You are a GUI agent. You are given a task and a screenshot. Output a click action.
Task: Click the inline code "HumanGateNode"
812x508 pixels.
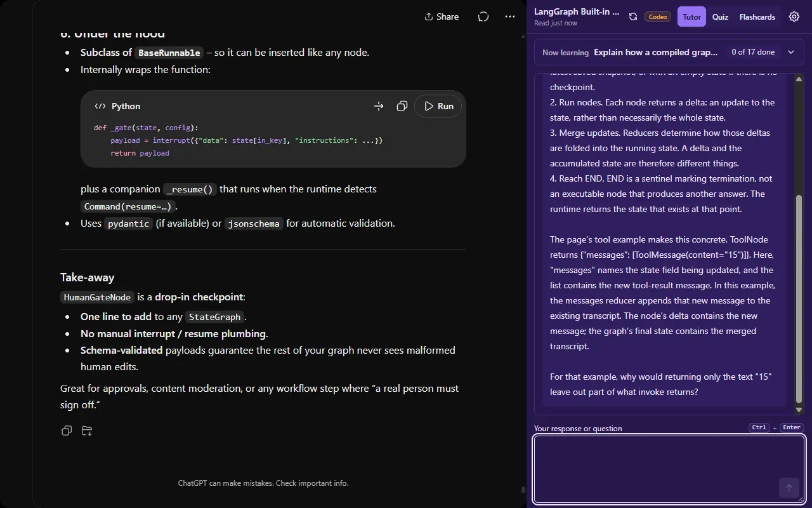98,297
